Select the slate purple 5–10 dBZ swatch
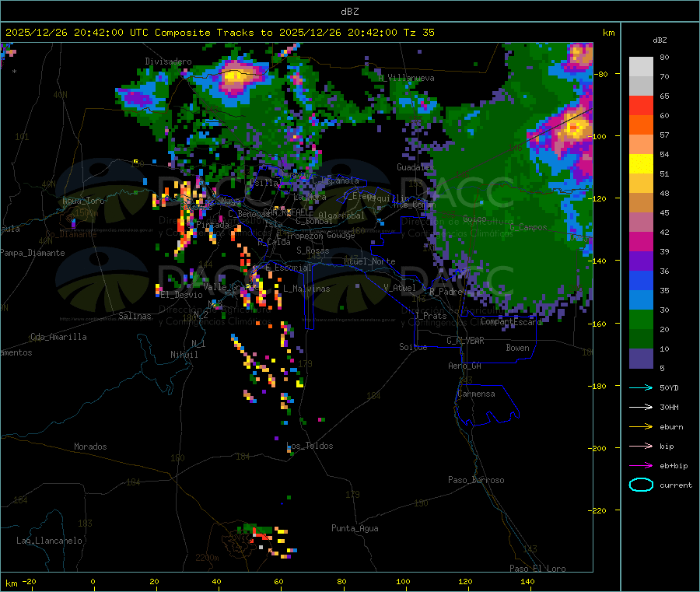The image size is (700, 592). pos(641,359)
